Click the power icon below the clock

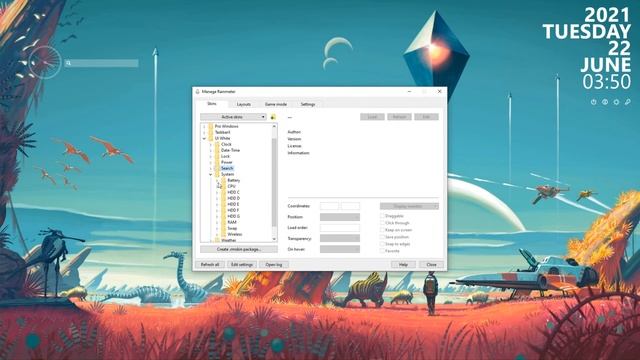(593, 102)
